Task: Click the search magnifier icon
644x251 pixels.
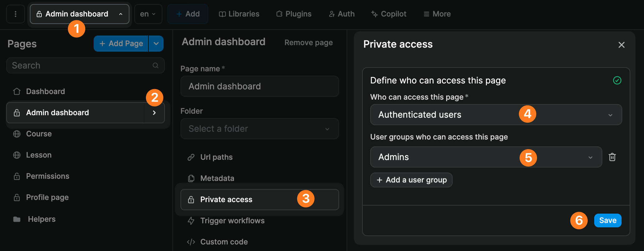Action: pos(156,65)
